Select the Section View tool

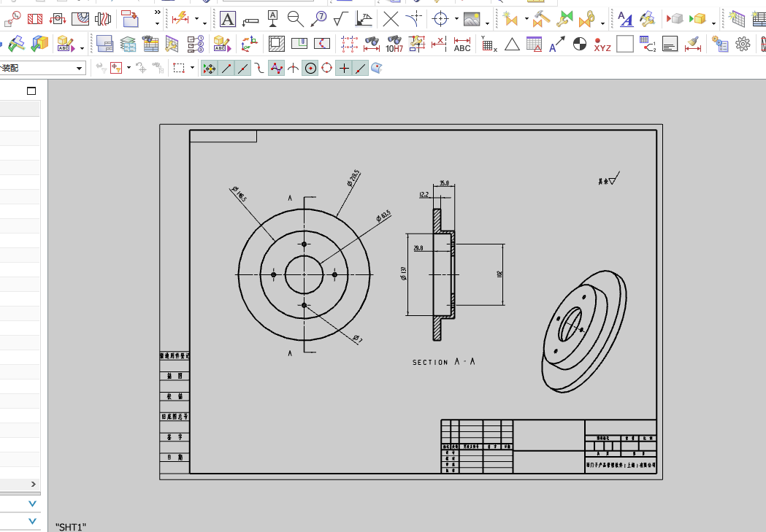click(x=57, y=19)
